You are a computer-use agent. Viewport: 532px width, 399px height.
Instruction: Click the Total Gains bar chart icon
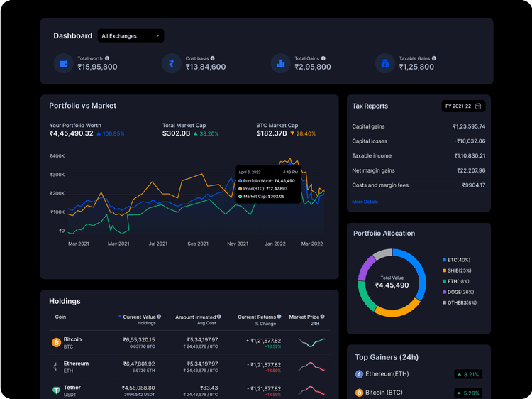tap(280, 63)
